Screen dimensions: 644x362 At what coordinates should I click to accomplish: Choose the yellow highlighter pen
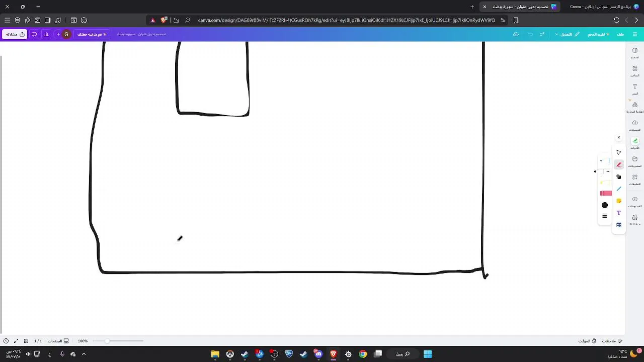(605, 183)
